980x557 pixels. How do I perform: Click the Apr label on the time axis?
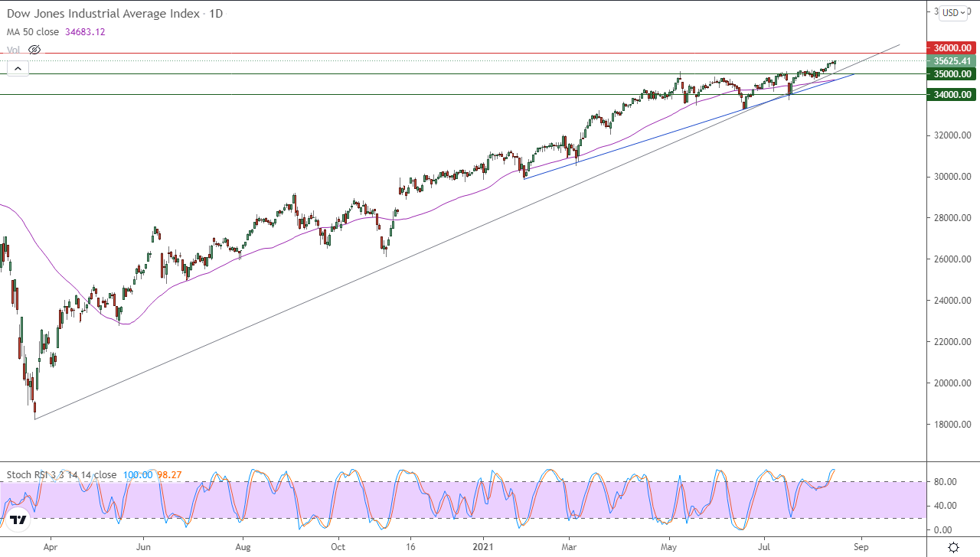point(51,548)
